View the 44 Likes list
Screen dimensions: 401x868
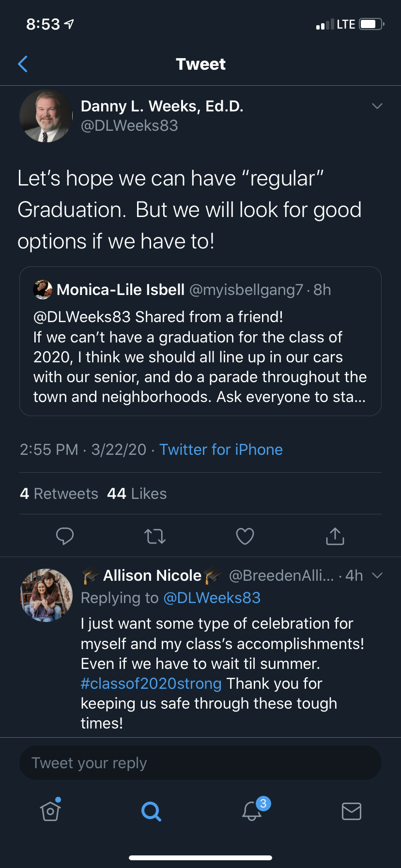click(x=137, y=494)
